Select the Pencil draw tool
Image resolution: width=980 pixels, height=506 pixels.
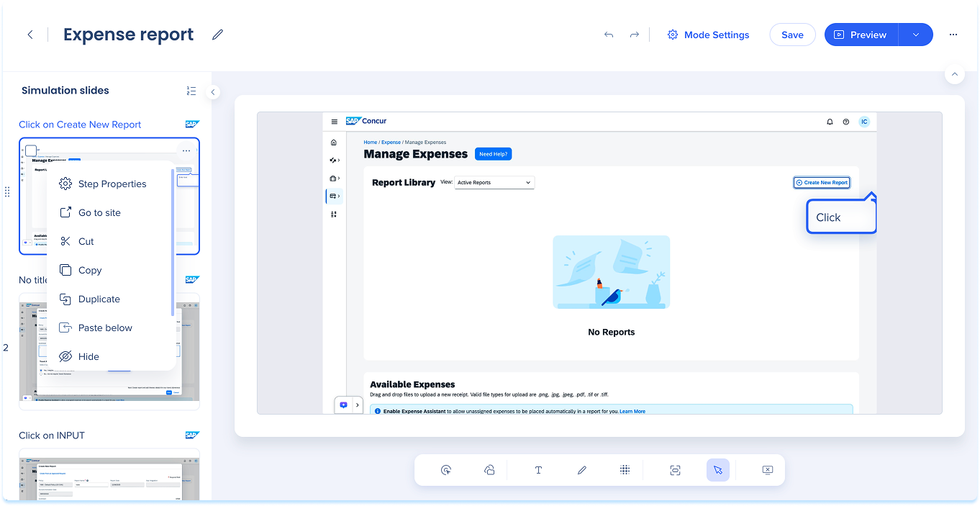(x=582, y=470)
